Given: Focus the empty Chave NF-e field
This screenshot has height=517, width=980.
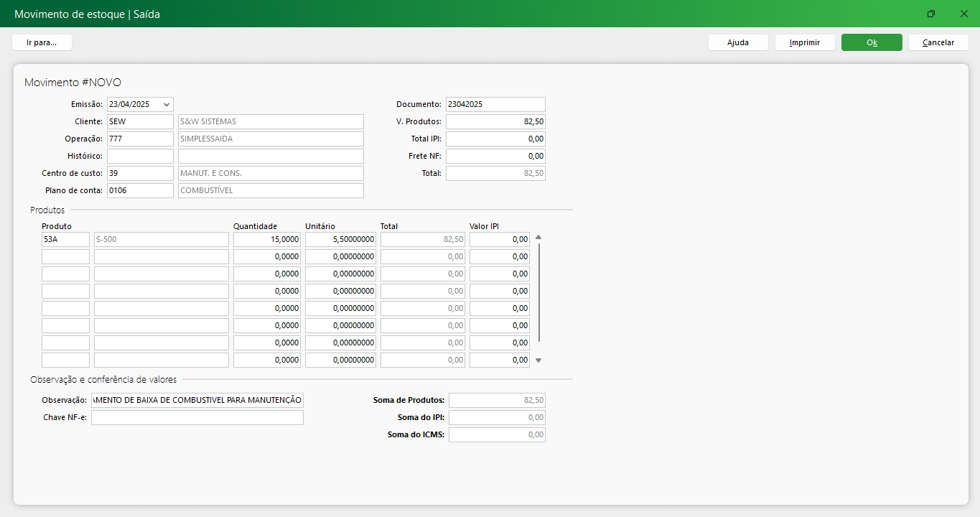Looking at the screenshot, I should coord(197,417).
